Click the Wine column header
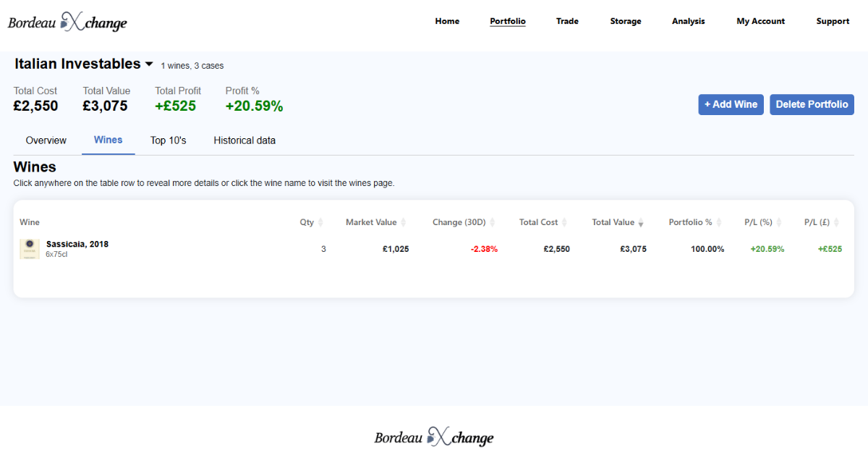 [x=30, y=222]
